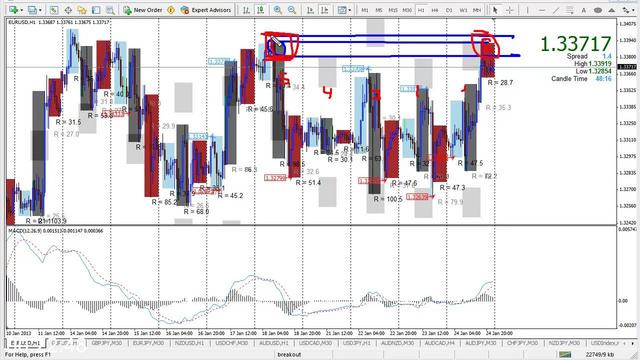Viewport: 640px width, 360px height.
Task: Switch to the USDCHF,M30 chart tab
Action: 231,343
